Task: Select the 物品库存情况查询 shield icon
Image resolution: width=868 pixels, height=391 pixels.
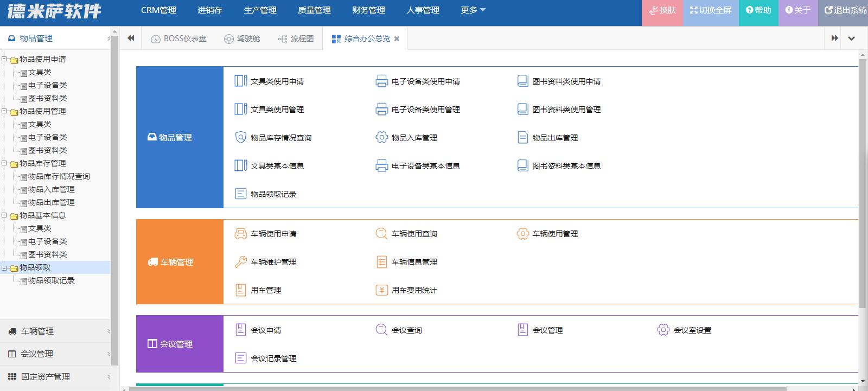Action: [x=241, y=137]
